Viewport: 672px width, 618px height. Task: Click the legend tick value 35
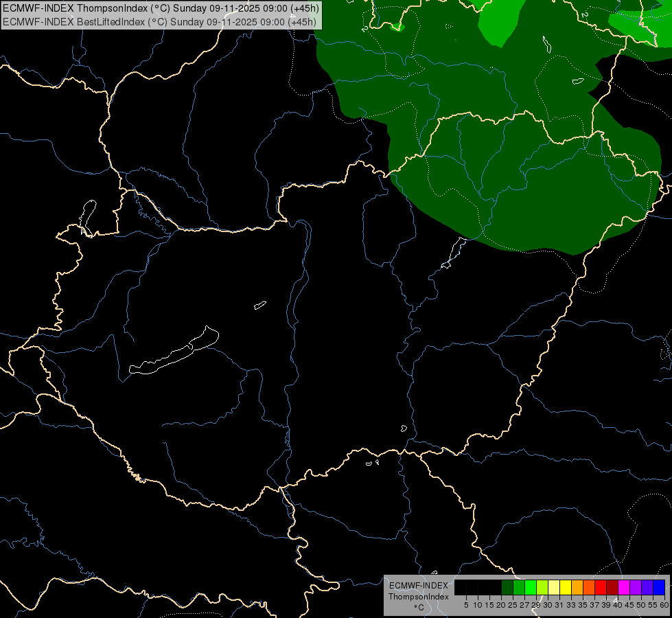[583, 605]
